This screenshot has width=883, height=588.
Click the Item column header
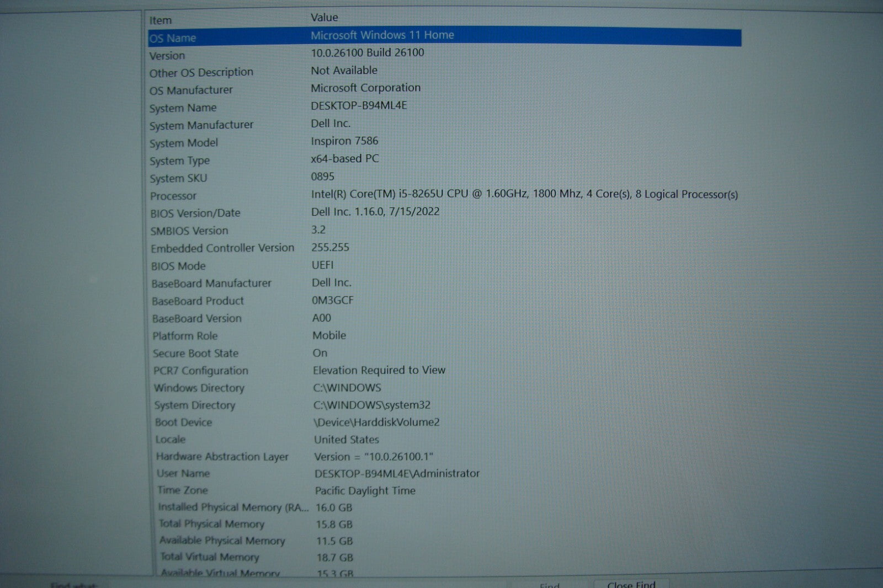(161, 20)
